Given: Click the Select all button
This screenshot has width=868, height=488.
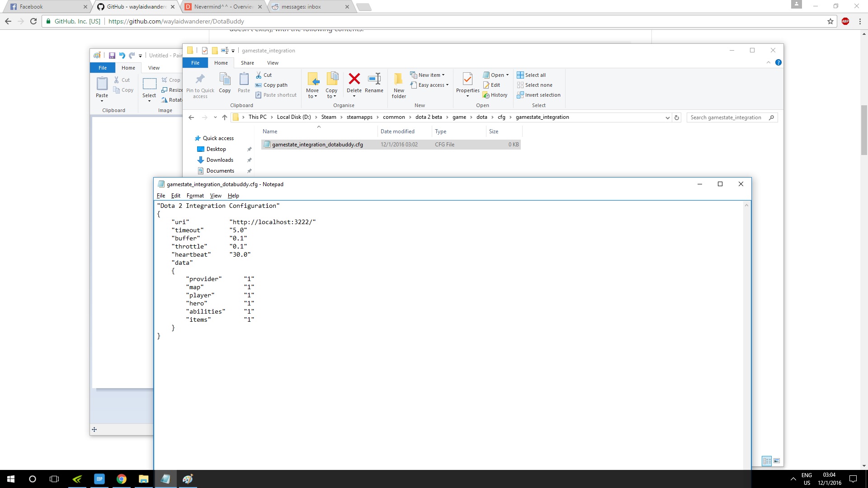Looking at the screenshot, I should coord(532,75).
